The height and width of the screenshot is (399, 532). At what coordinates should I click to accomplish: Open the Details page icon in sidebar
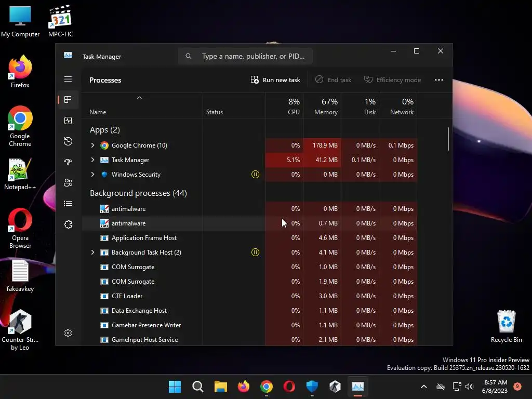click(x=68, y=203)
